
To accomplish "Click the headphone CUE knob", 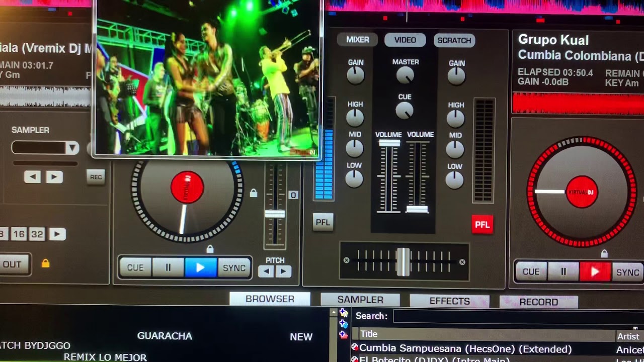I will pyautogui.click(x=405, y=111).
